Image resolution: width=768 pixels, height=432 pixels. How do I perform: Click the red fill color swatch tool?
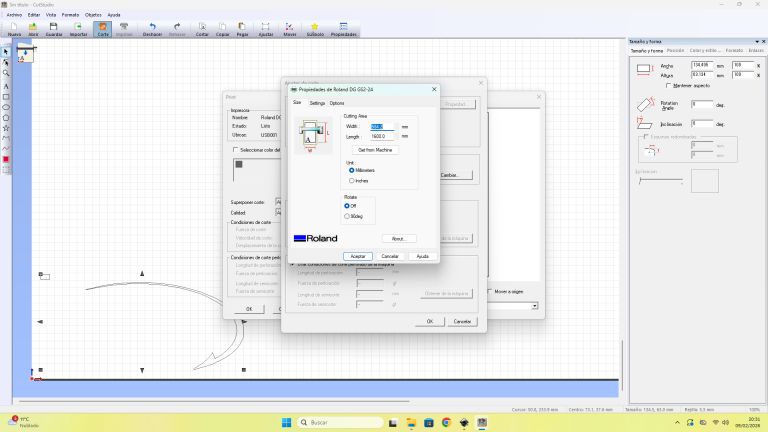(x=6, y=159)
